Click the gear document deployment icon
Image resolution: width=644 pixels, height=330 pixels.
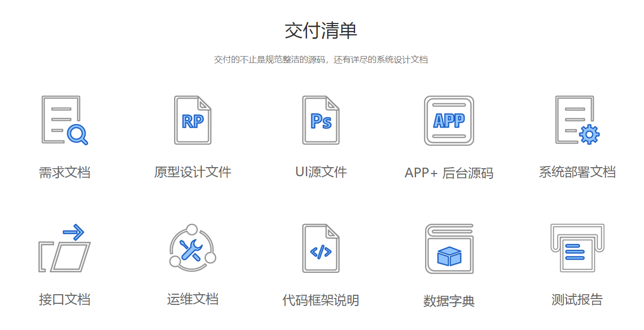point(577,120)
